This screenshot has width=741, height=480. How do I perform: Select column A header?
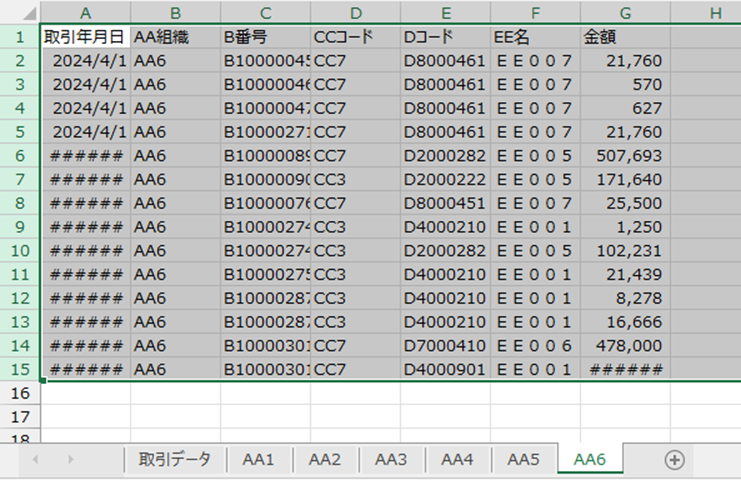[x=85, y=12]
